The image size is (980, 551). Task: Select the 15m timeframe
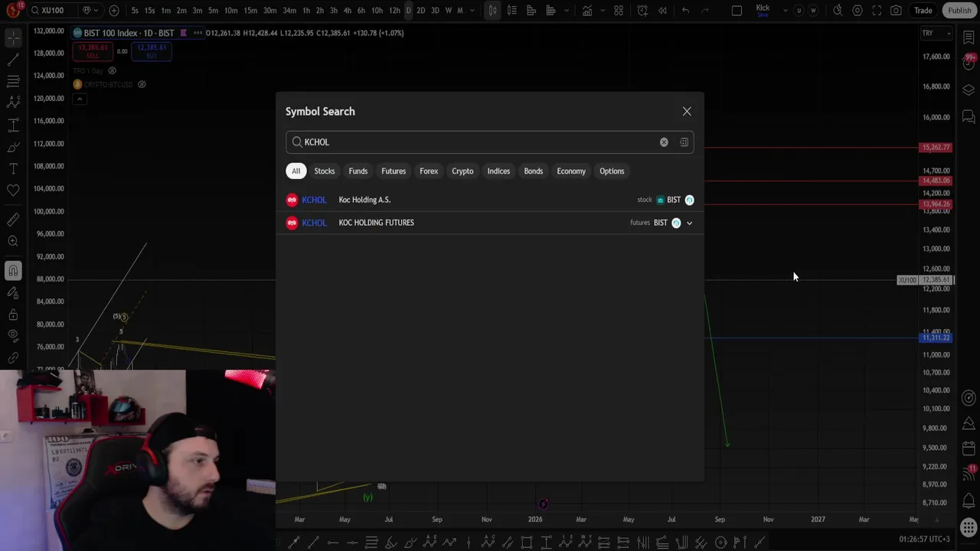coord(250,11)
